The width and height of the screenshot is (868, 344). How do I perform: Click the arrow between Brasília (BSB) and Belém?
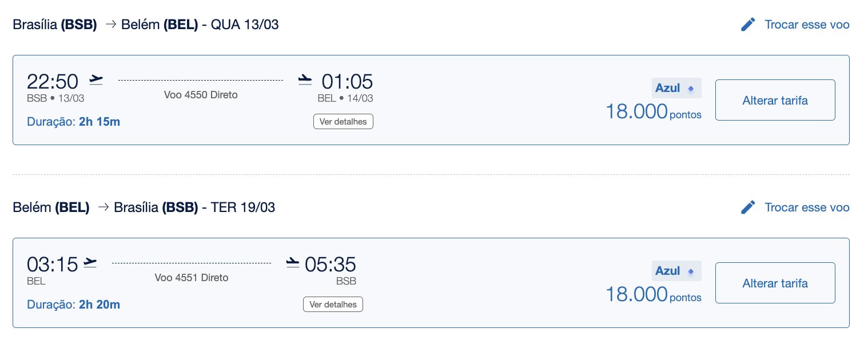(x=111, y=25)
